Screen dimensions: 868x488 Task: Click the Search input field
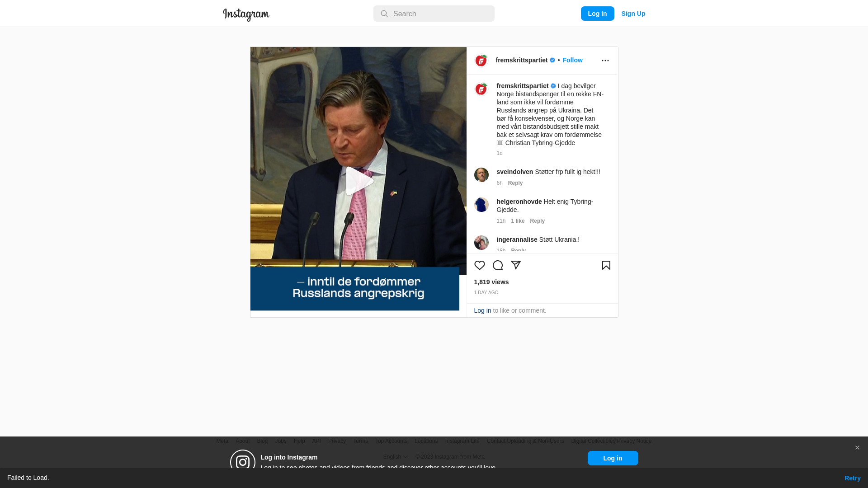click(x=434, y=14)
